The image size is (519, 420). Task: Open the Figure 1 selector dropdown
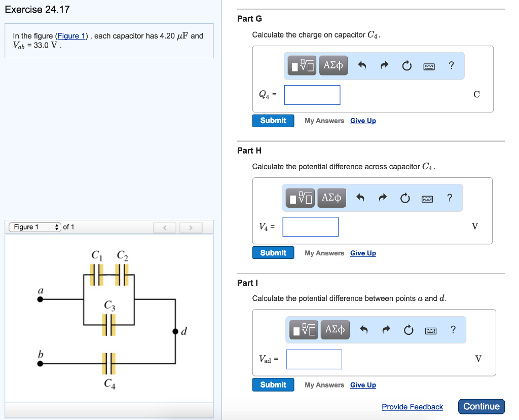pyautogui.click(x=34, y=227)
